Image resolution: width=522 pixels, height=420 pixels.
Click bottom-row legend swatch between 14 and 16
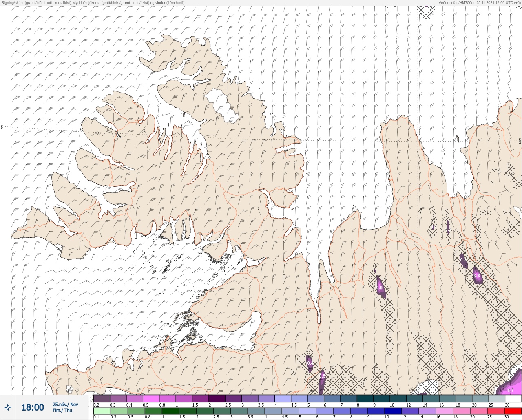coord(427,411)
